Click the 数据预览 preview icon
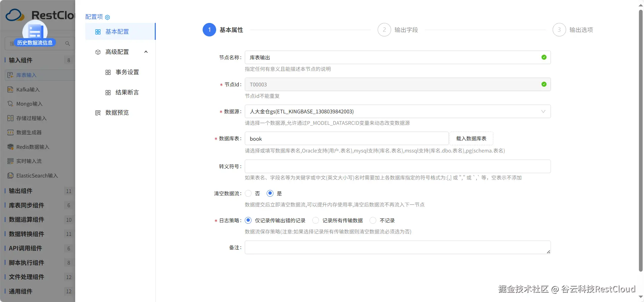The width and height of the screenshot is (644, 302). [x=98, y=113]
